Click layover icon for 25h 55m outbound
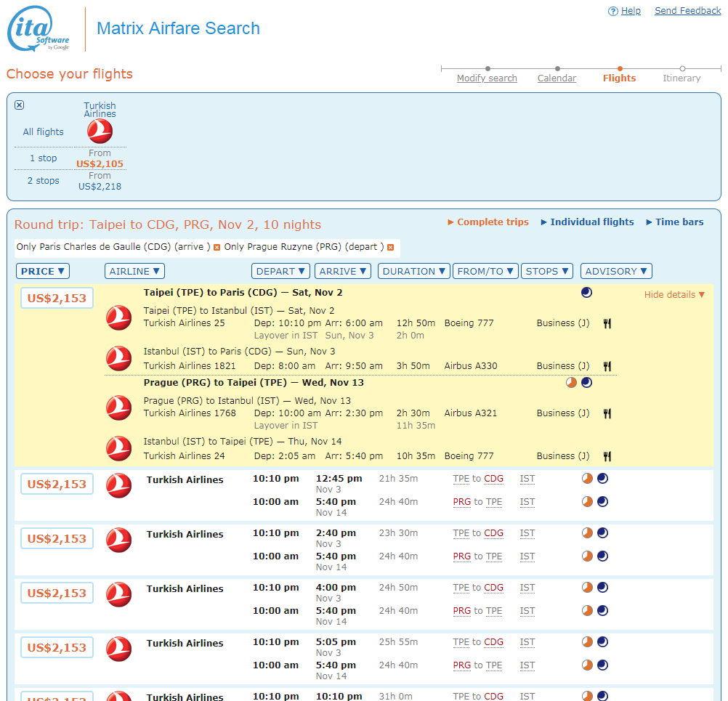 coord(587,641)
